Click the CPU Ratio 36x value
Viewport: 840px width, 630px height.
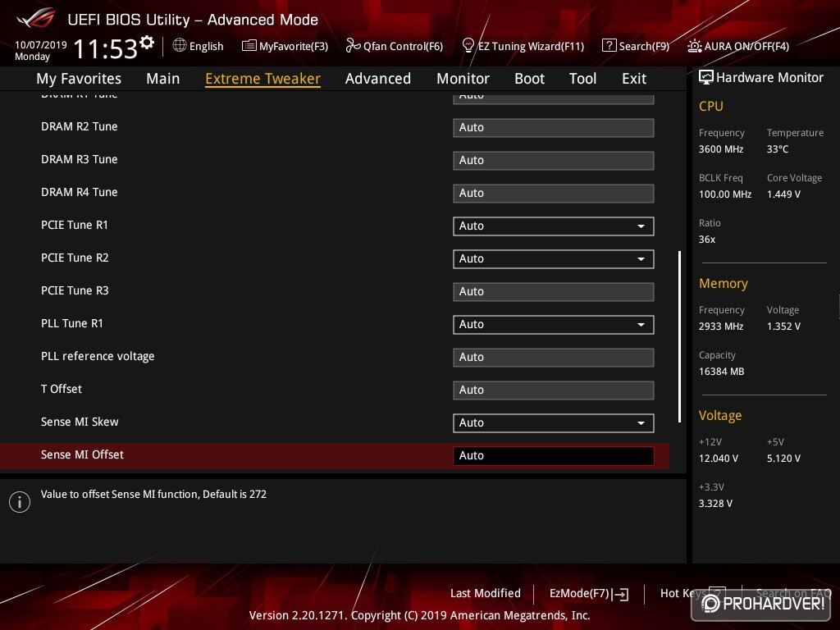click(x=707, y=239)
